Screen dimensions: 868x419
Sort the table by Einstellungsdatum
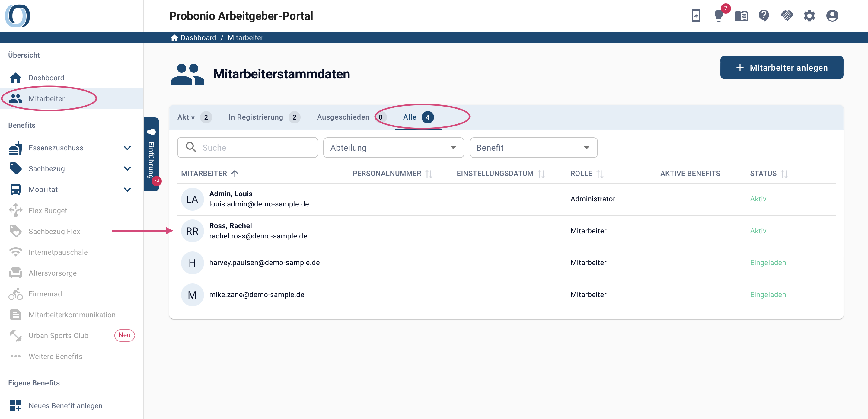tap(500, 174)
